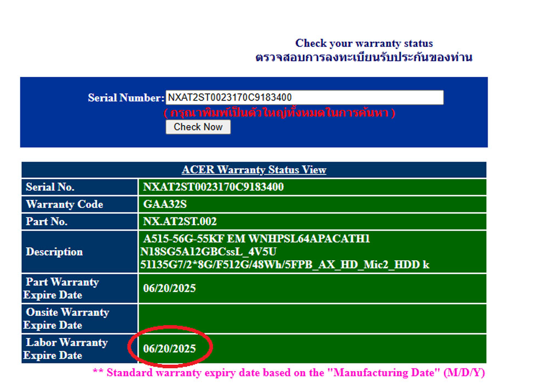The image size is (549, 392).
Task: Click the circled Labor Warranty date value
Action: (x=169, y=349)
